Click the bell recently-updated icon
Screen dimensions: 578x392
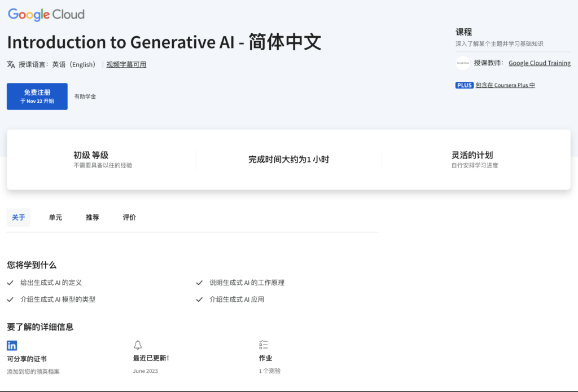[x=138, y=345]
